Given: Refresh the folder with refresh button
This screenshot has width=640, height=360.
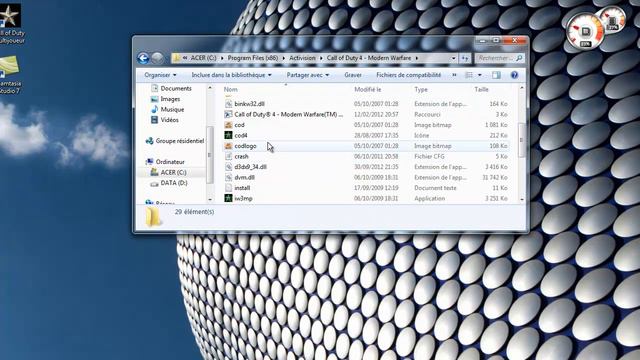Looking at the screenshot, I should [465, 58].
